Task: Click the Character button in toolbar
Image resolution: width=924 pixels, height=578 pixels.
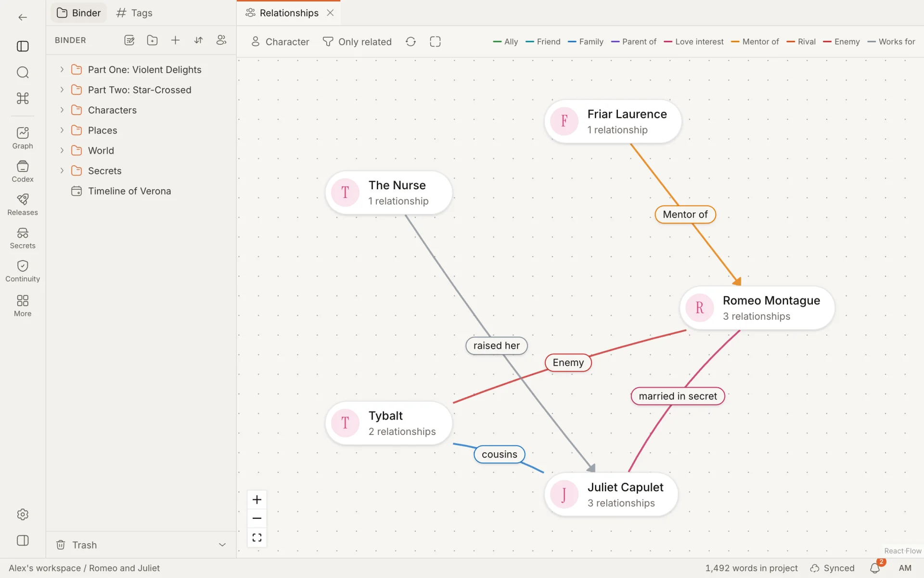Action: (x=280, y=42)
